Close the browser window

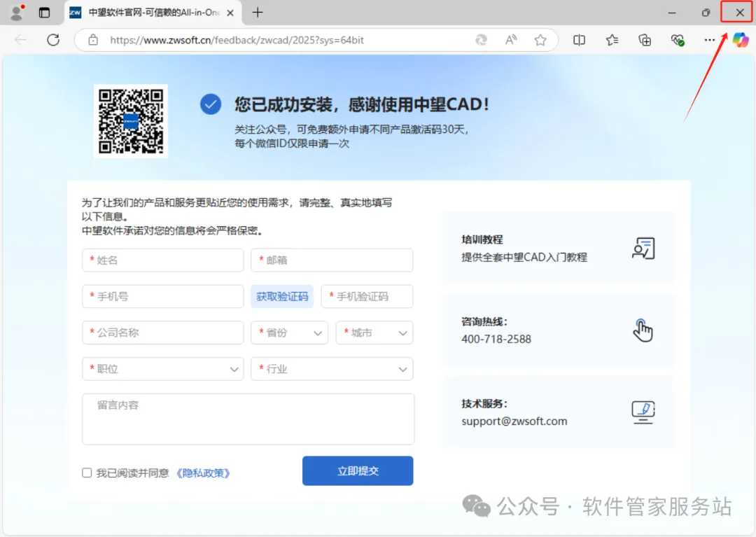(x=739, y=13)
